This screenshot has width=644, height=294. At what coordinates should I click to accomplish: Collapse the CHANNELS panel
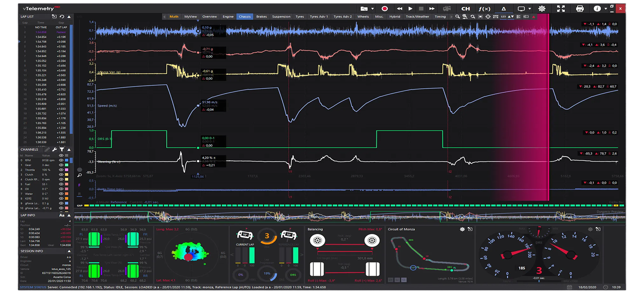[x=69, y=149]
